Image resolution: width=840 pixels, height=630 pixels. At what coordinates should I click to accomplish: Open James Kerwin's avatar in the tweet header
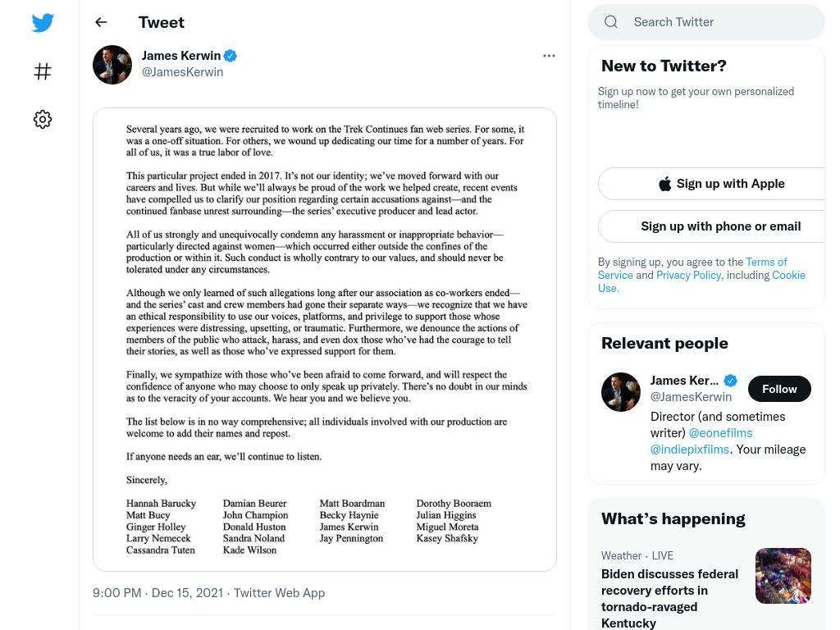pos(112,65)
